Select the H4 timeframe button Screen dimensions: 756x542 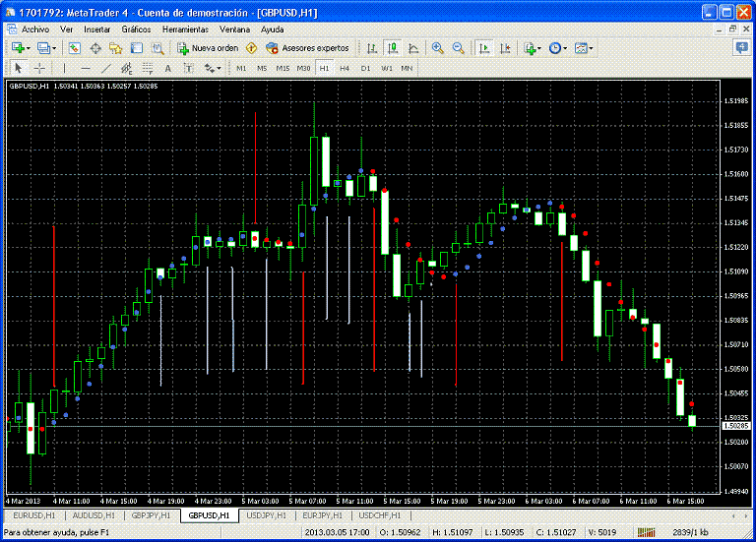point(345,68)
